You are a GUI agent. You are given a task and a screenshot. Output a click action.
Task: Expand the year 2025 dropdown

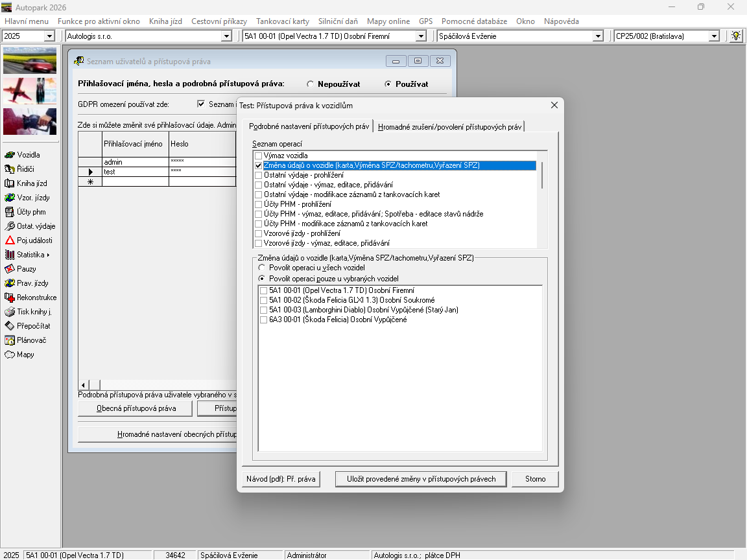[x=49, y=36]
